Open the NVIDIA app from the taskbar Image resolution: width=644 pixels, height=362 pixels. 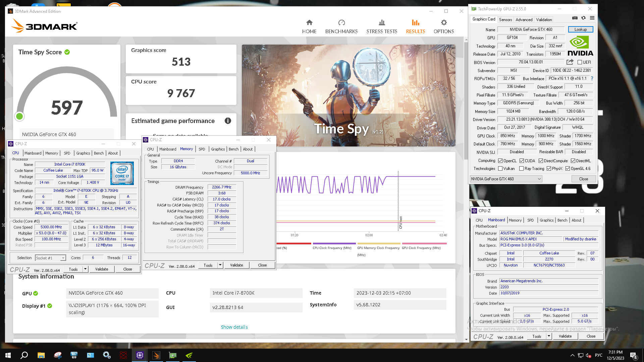(189, 355)
